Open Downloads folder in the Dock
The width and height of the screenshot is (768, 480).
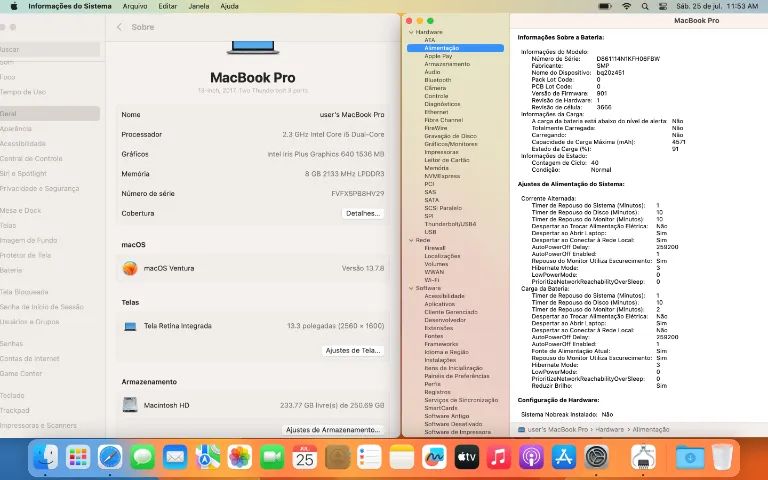690,457
